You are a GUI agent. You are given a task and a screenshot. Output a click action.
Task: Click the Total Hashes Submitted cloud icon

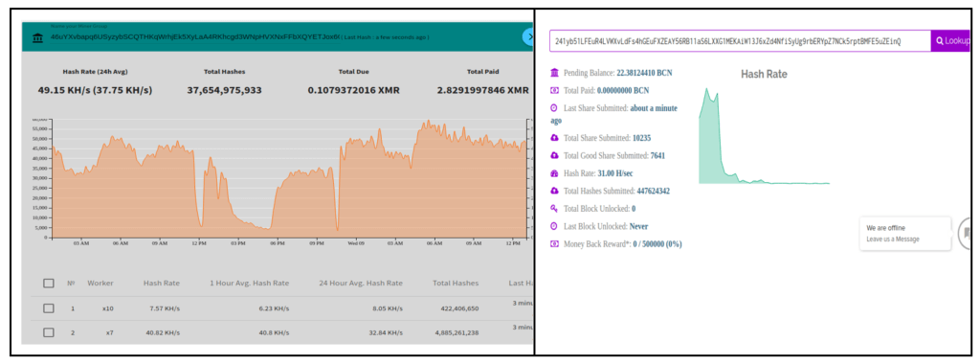pos(554,191)
